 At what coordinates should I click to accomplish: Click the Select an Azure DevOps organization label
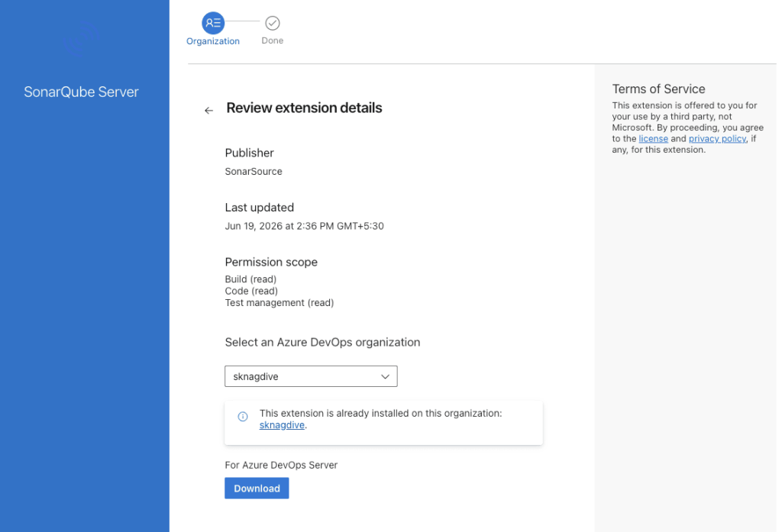coord(323,342)
